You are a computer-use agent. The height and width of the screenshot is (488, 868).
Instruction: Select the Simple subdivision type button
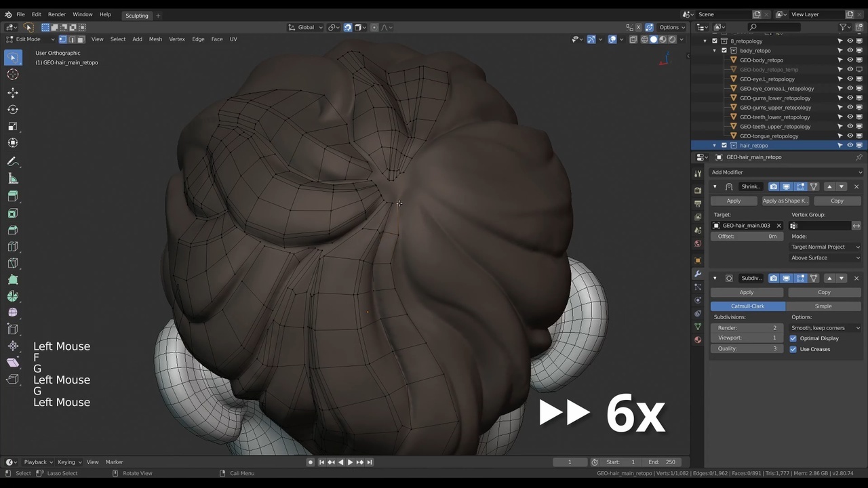click(823, 306)
